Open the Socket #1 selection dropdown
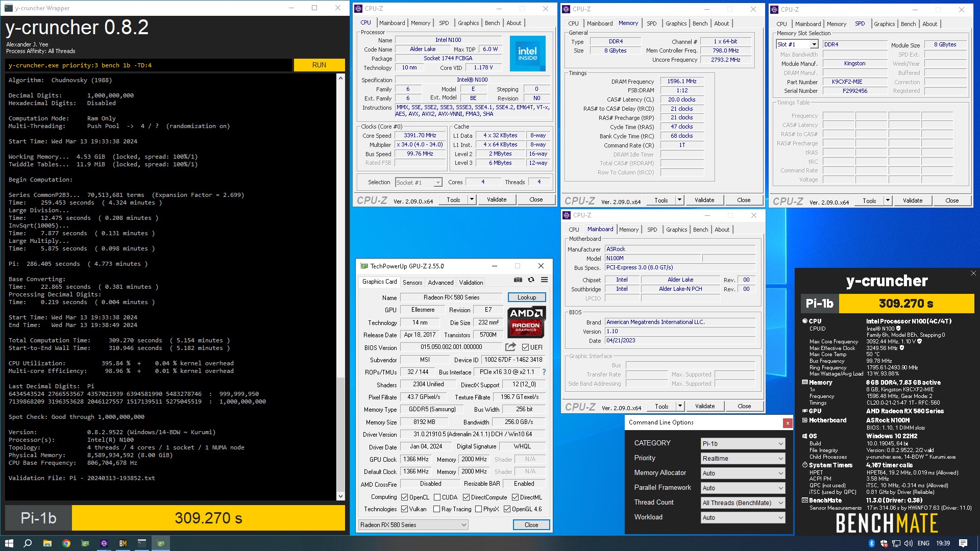This screenshot has height=551, width=980. point(419,183)
